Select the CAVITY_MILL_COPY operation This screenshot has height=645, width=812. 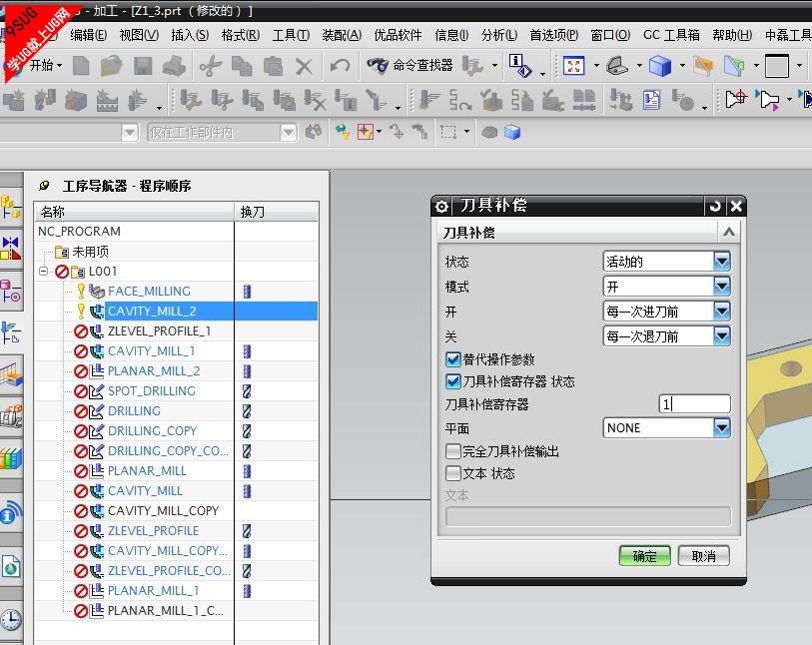click(163, 511)
